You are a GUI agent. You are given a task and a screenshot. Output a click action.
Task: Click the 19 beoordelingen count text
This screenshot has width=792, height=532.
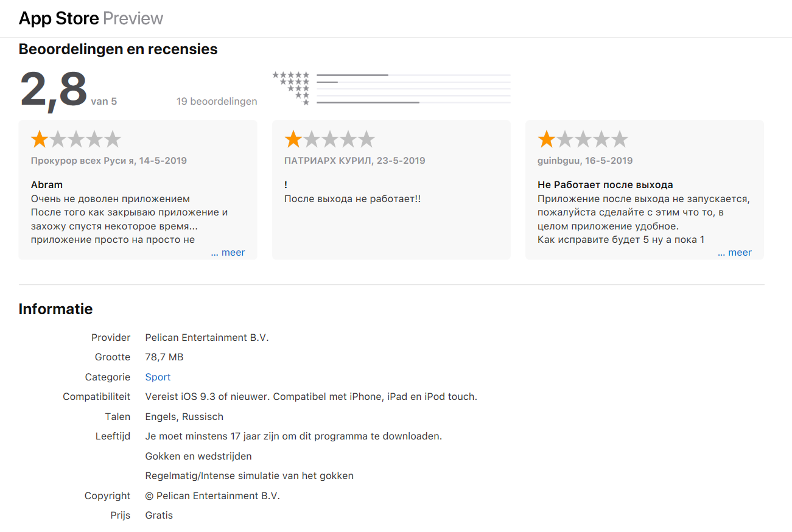point(217,102)
